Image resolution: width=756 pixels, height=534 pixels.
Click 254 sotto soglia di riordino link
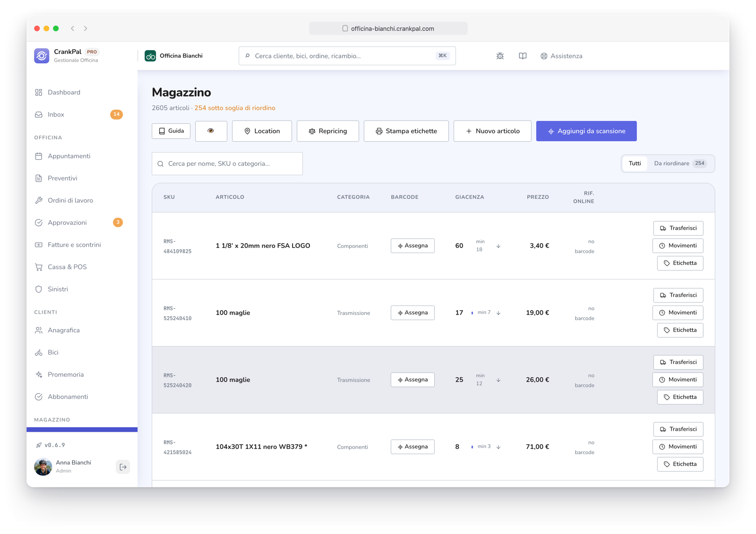(x=235, y=108)
